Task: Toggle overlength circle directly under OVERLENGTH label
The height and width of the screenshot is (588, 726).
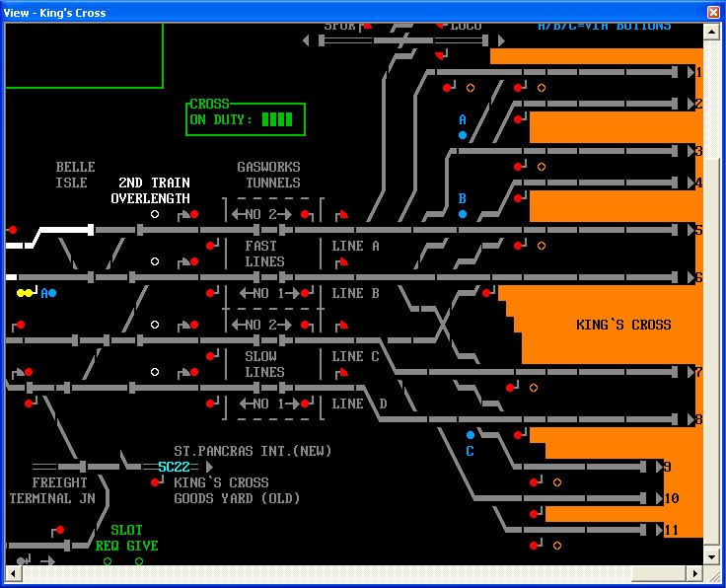Action: 155,214
